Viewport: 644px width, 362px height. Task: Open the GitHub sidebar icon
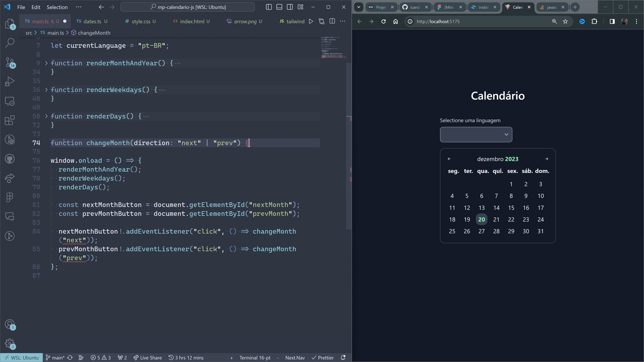point(10,159)
